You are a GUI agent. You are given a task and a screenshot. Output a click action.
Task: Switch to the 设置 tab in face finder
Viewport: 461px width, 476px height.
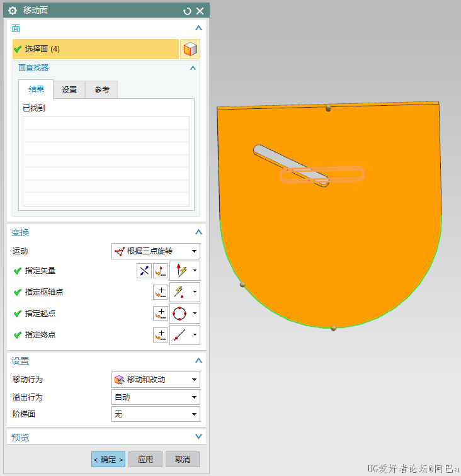pyautogui.click(x=69, y=90)
